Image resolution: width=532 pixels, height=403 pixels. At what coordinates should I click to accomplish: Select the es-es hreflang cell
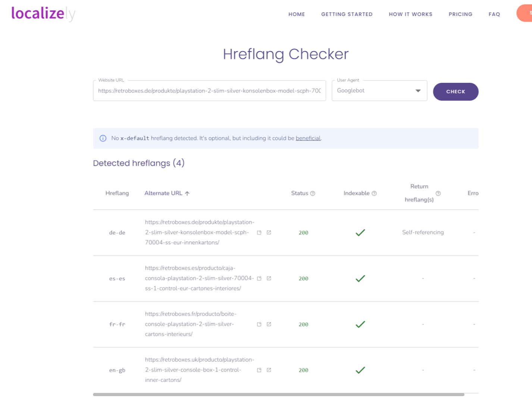117,279
